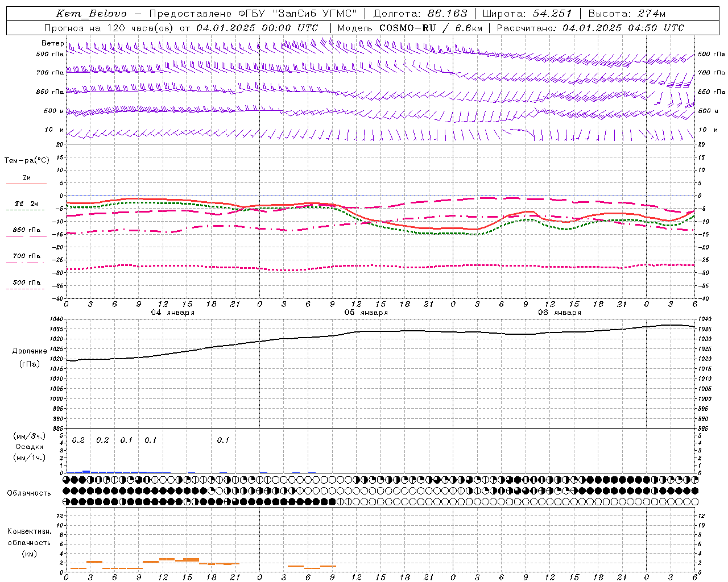Click the Ветер wind panel label
Viewport: 728px width, 582px height.
click(x=53, y=43)
